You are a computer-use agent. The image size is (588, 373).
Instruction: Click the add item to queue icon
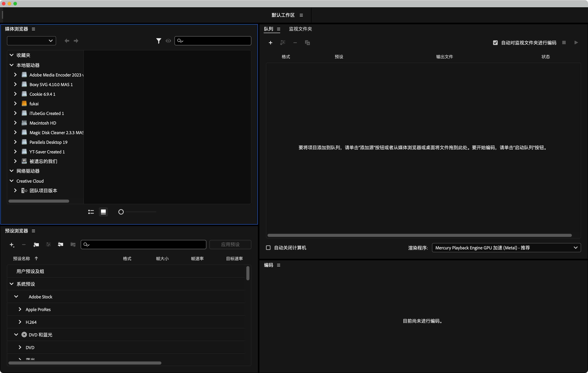pos(270,42)
